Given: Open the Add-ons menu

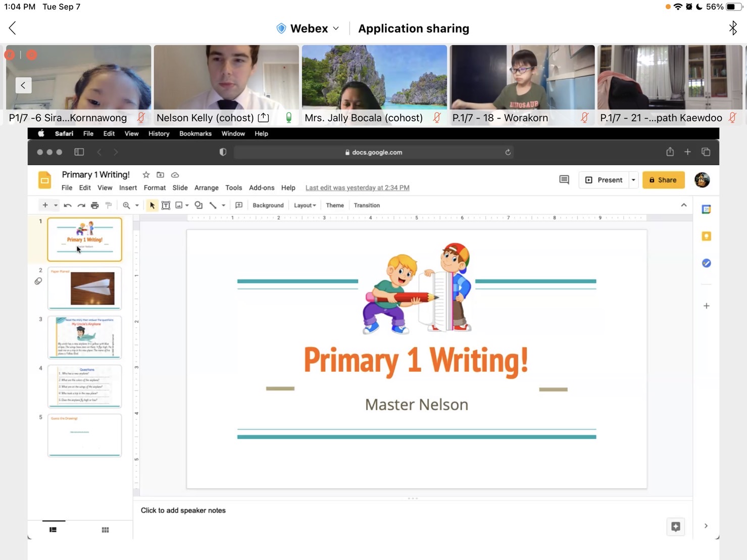Looking at the screenshot, I should tap(262, 188).
